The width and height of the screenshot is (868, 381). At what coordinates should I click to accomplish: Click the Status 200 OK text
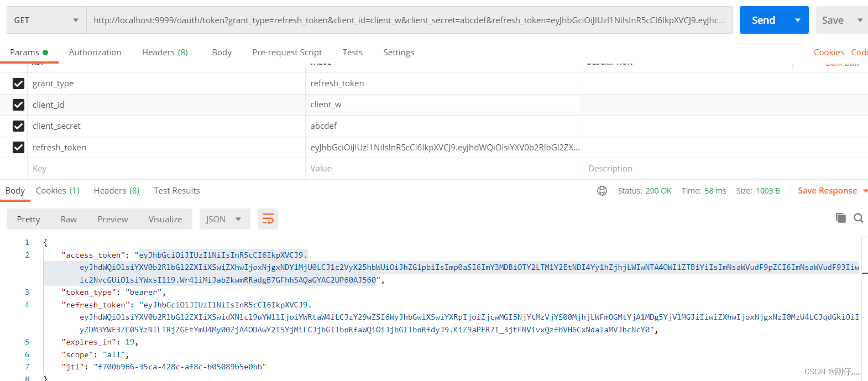pyautogui.click(x=645, y=191)
